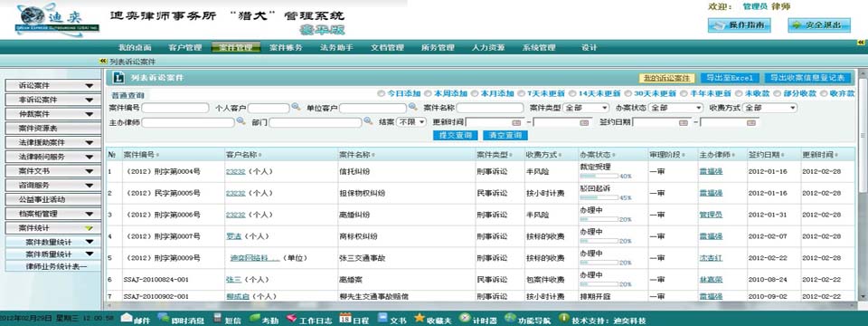Open calendar picker for 更新时间 end date
The image size is (868, 326).
coord(583,122)
